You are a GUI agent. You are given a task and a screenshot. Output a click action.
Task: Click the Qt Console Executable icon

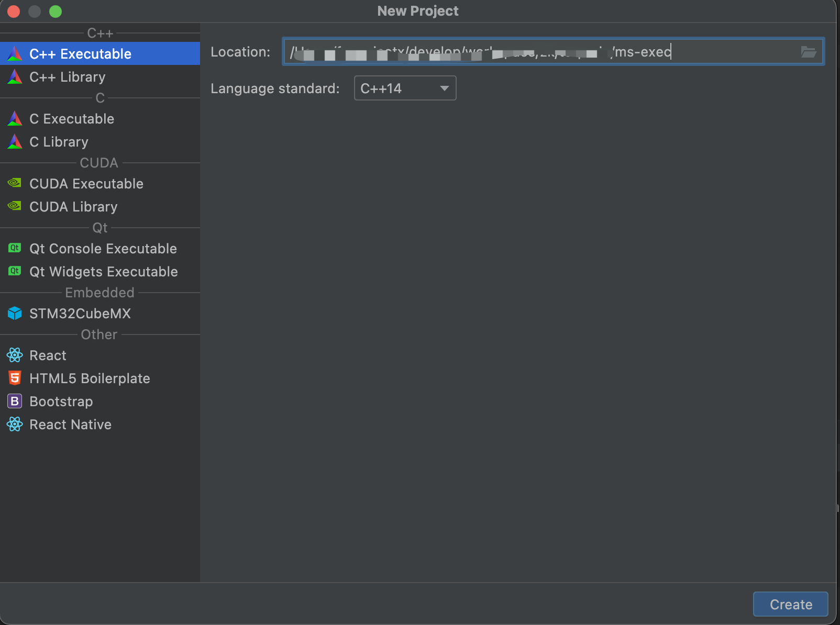(15, 248)
